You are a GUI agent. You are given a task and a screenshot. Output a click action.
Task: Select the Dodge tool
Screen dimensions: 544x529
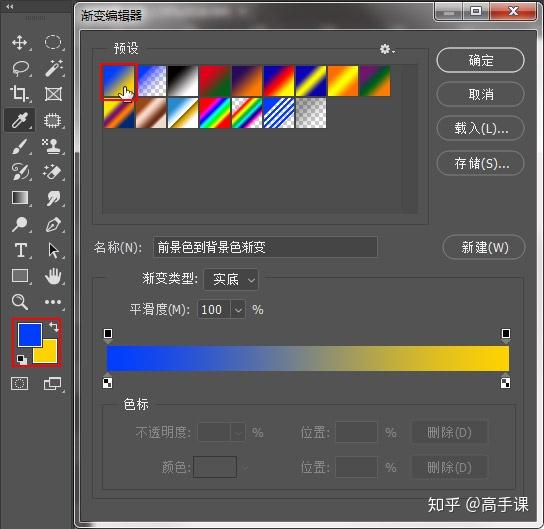[x=20, y=224]
